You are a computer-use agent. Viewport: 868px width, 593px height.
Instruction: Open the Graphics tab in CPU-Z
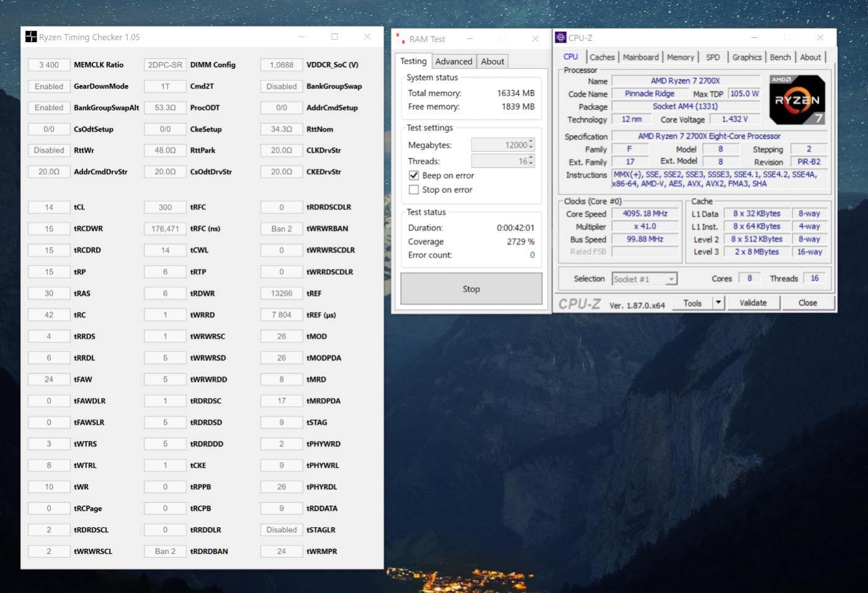click(746, 57)
